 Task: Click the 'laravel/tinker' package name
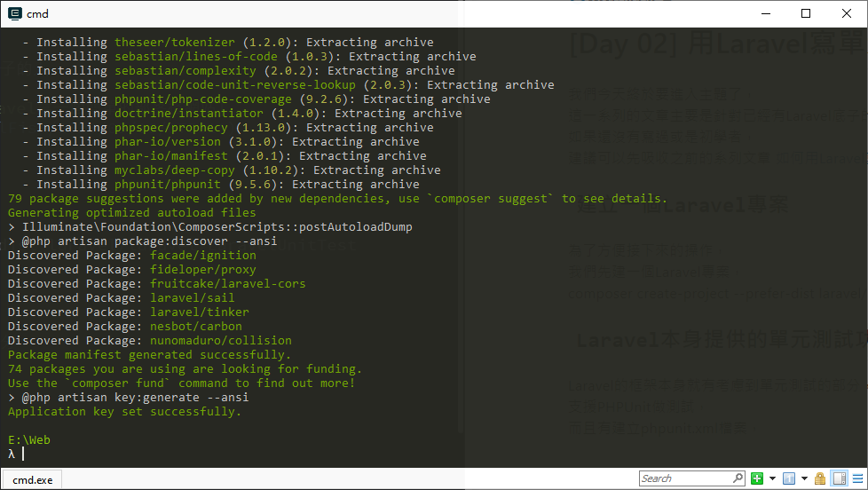200,312
